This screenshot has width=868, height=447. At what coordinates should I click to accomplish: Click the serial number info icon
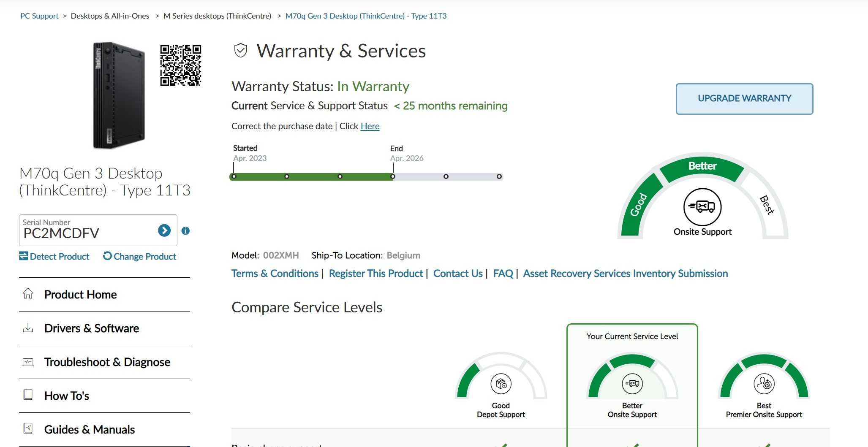[185, 231]
